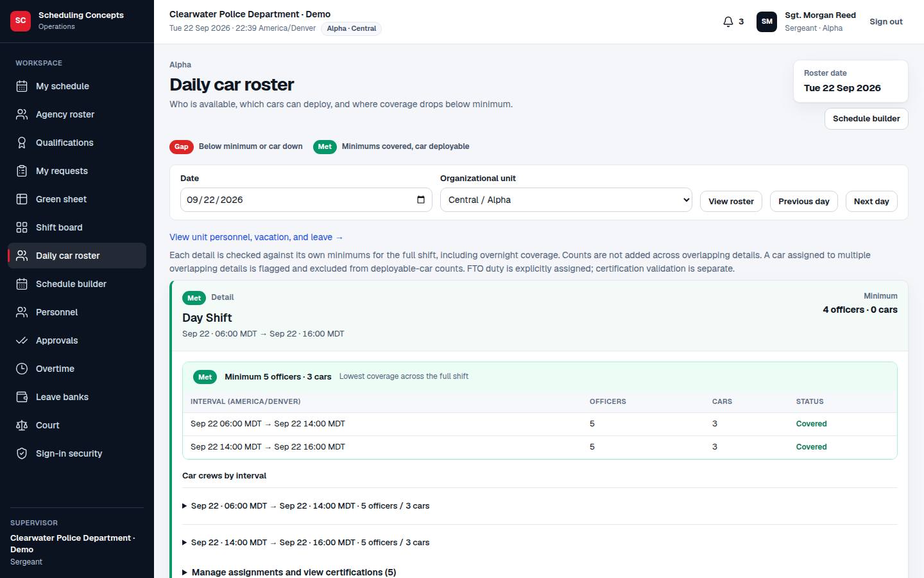Viewport: 924px width, 578px height.
Task: Click the Overtime clock icon
Action: [22, 369]
